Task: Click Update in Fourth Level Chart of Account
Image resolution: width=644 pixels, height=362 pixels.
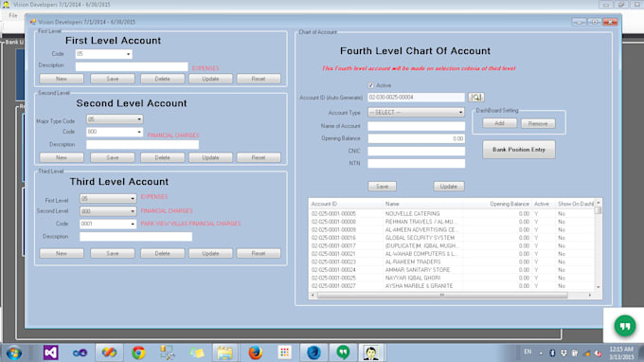Action: click(x=449, y=186)
